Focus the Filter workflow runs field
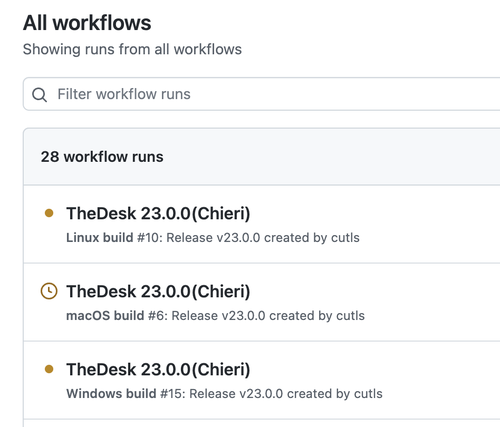 click(x=262, y=94)
